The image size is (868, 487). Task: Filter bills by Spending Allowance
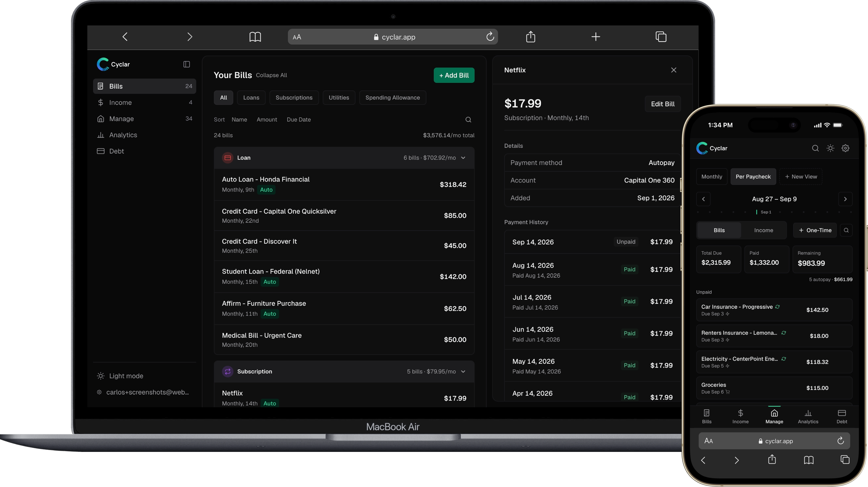point(392,98)
